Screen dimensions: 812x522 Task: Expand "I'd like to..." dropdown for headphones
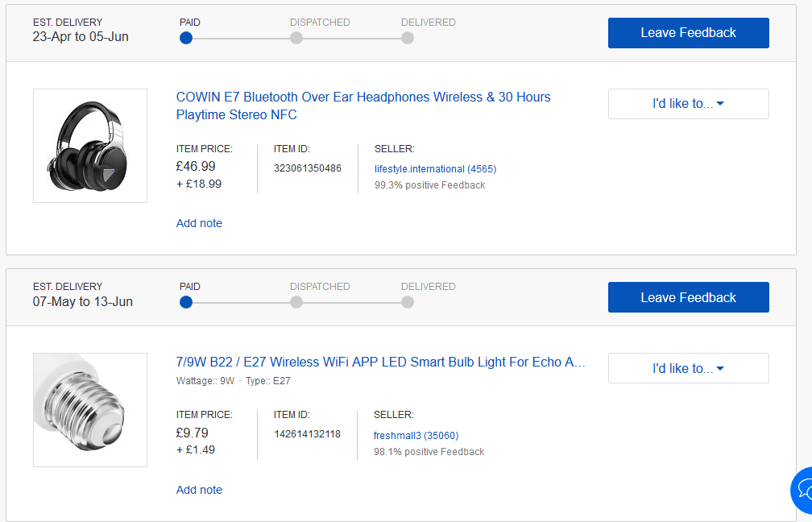[688, 104]
